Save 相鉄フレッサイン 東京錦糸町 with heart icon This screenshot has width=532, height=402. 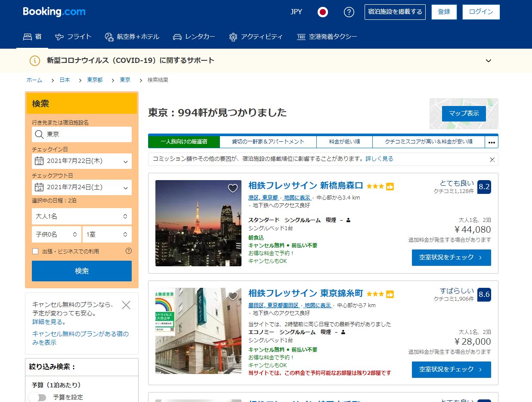233,296
